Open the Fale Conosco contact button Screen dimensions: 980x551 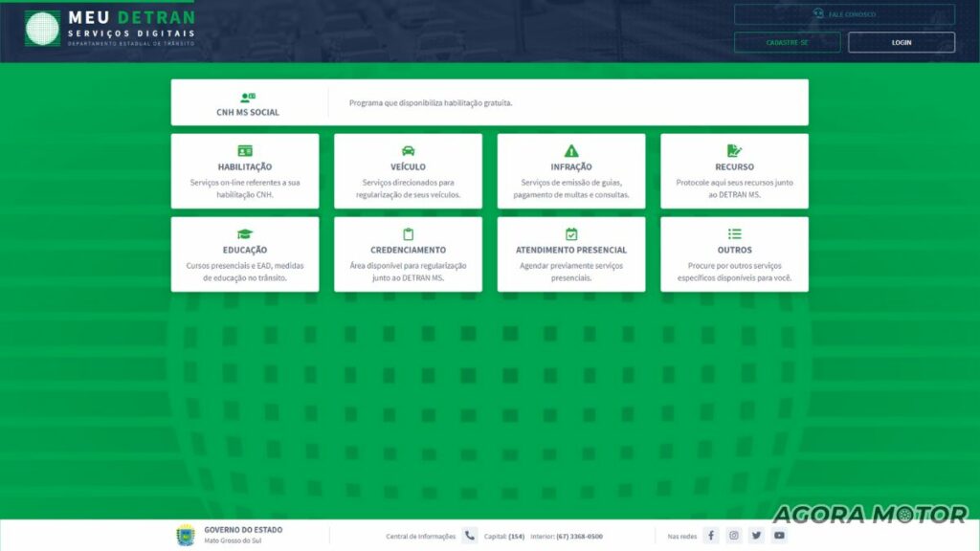pos(844,14)
